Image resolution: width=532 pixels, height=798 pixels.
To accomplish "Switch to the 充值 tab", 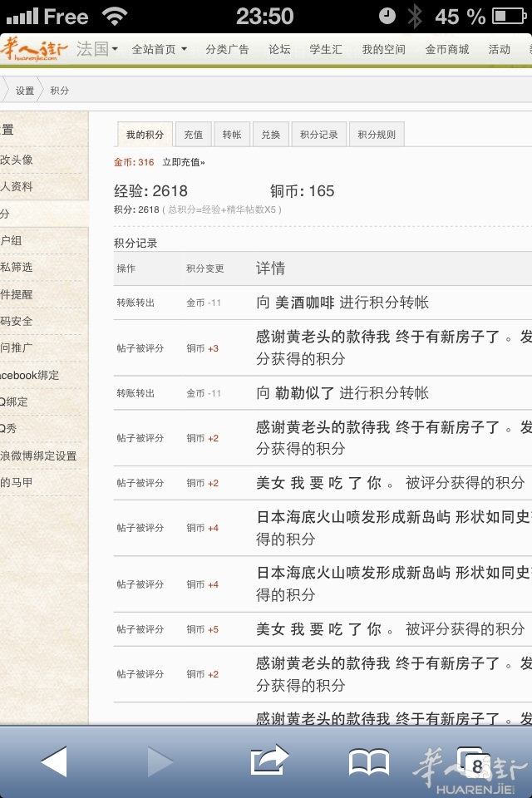I will pyautogui.click(x=193, y=135).
